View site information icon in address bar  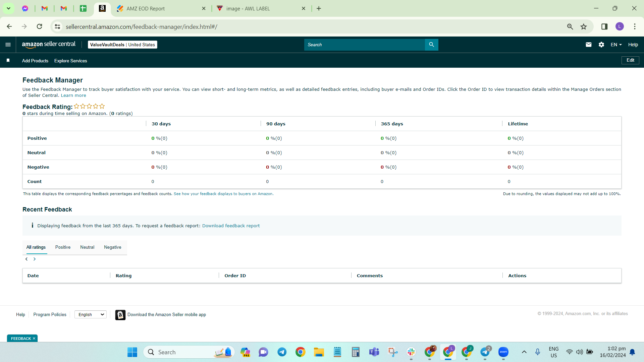point(58,26)
